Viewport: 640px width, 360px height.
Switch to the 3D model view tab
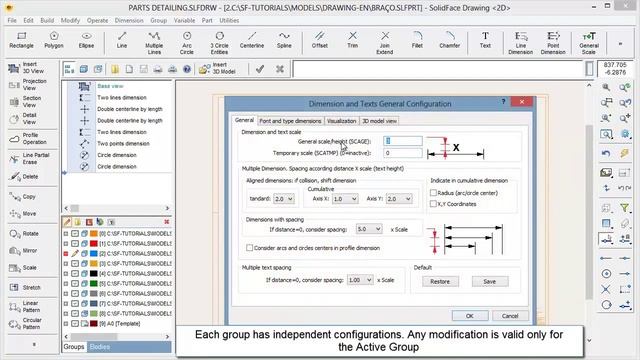[379, 121]
